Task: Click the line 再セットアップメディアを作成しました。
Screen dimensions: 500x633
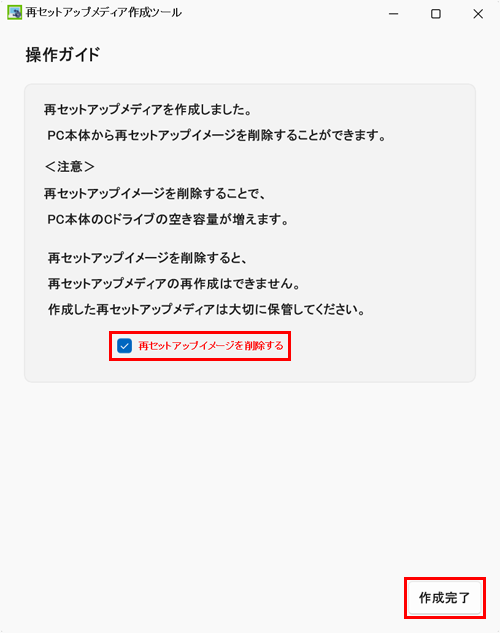Action: [148, 110]
